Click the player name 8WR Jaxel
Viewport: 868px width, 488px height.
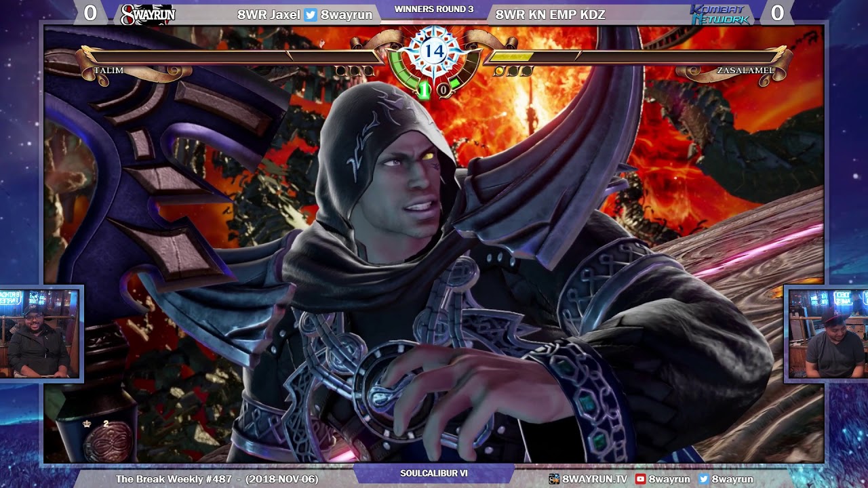pyautogui.click(x=269, y=15)
